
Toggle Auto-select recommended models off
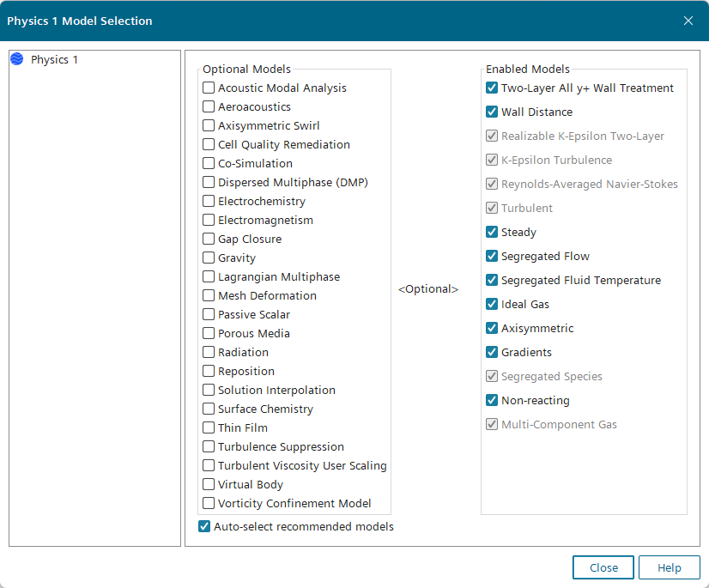[x=204, y=526]
